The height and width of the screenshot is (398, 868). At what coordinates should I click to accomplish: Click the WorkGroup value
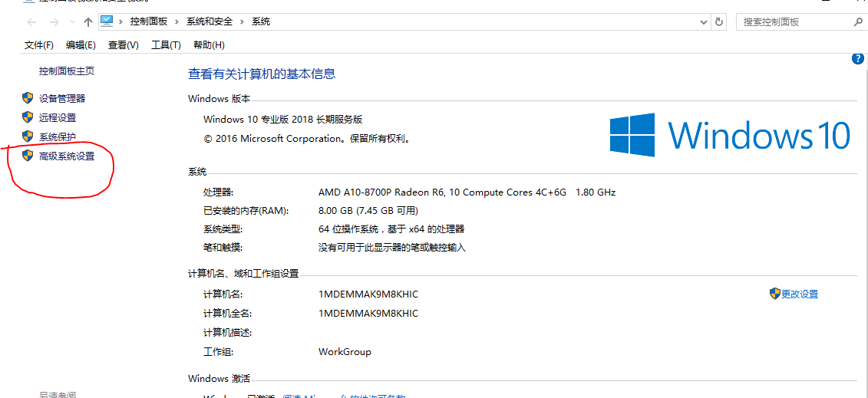[x=345, y=351]
